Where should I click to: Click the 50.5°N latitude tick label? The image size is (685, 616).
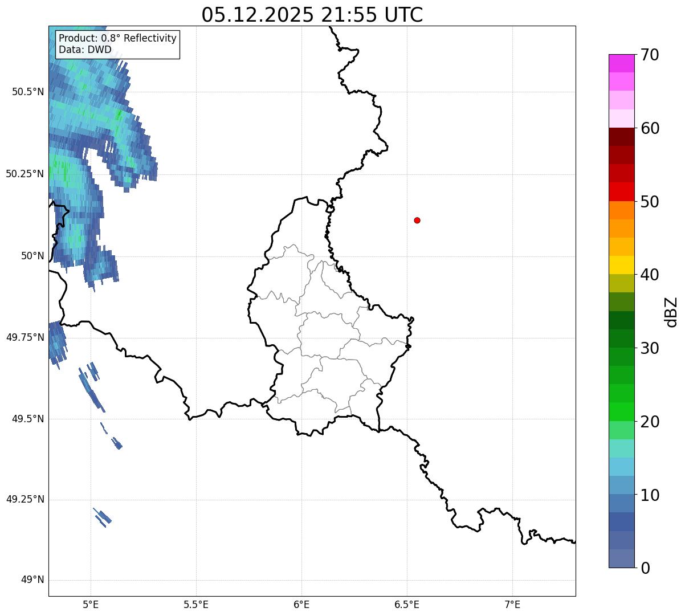(x=28, y=92)
